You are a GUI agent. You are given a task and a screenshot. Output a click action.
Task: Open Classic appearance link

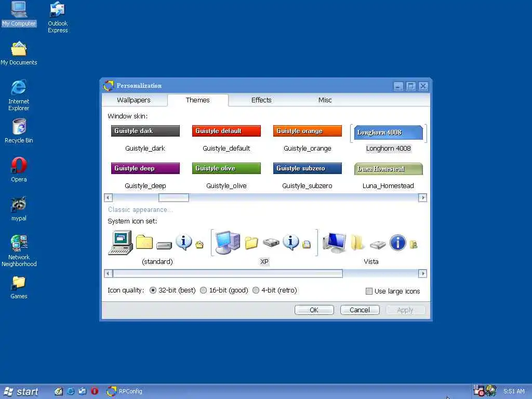click(140, 210)
